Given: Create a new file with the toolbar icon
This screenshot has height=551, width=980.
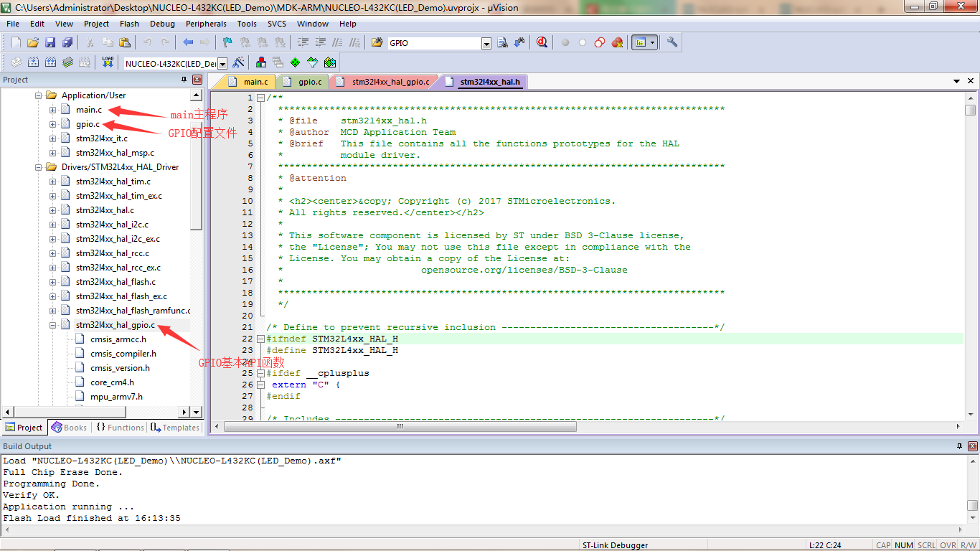Looking at the screenshot, I should [16, 43].
